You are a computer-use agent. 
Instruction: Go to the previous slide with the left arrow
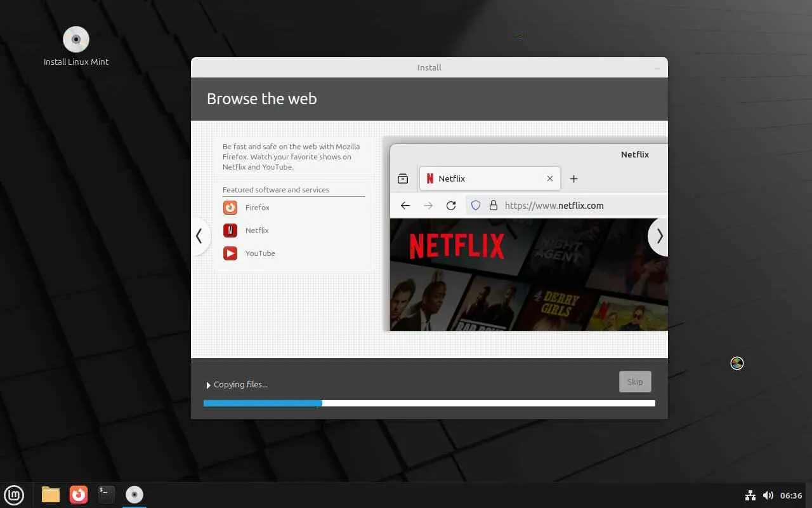(200, 236)
